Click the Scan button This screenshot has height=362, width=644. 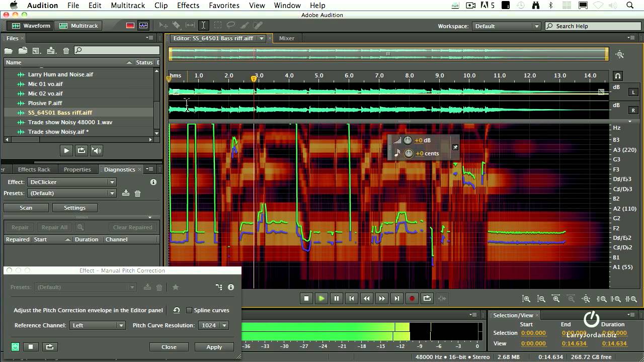point(26,208)
